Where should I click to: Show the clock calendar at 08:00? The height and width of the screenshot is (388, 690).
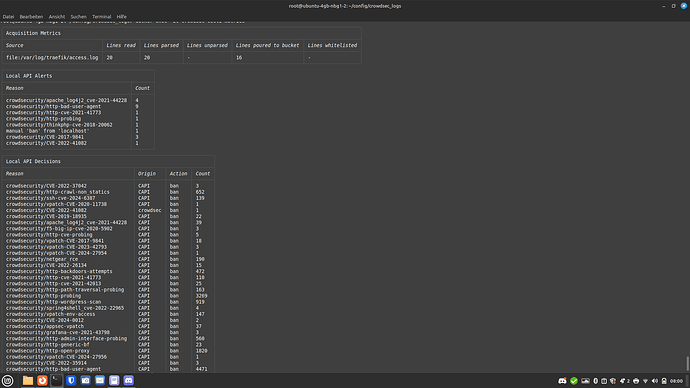[676, 381]
